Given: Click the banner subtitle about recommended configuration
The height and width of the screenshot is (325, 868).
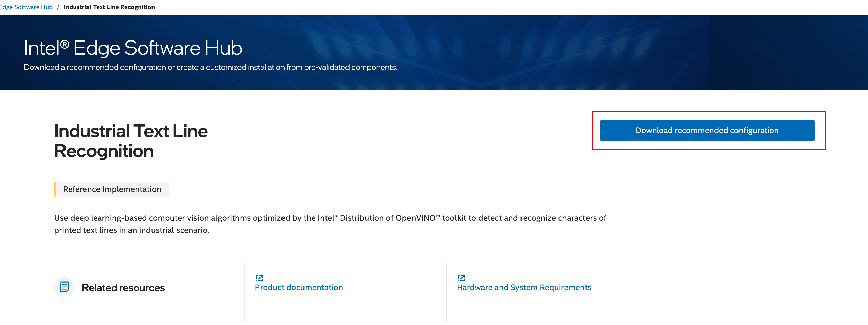Looking at the screenshot, I should tap(210, 67).
